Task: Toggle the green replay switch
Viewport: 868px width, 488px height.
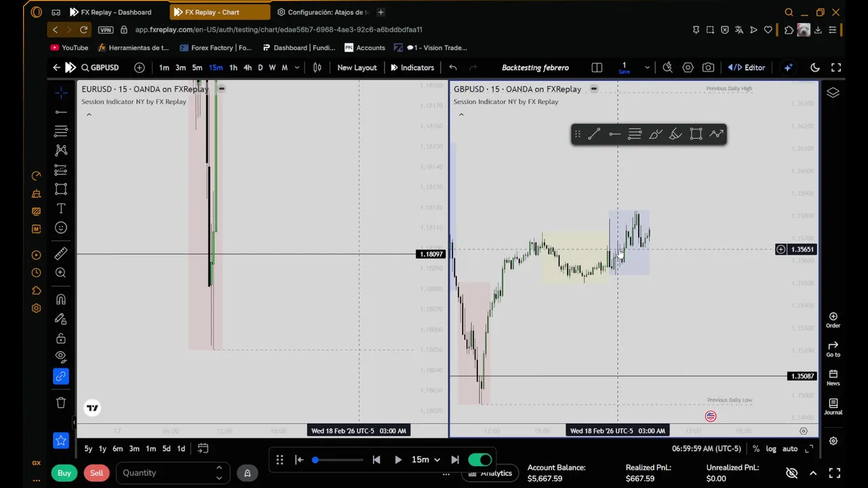Action: pos(479,460)
